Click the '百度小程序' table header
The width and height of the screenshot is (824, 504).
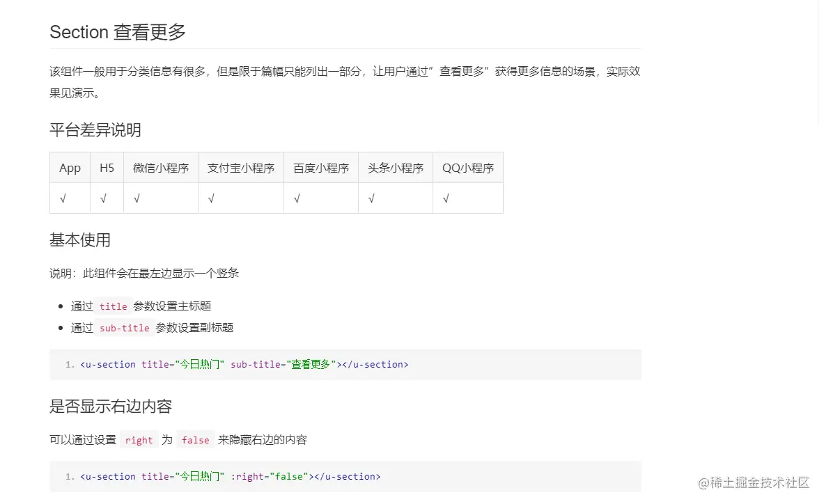[321, 168]
